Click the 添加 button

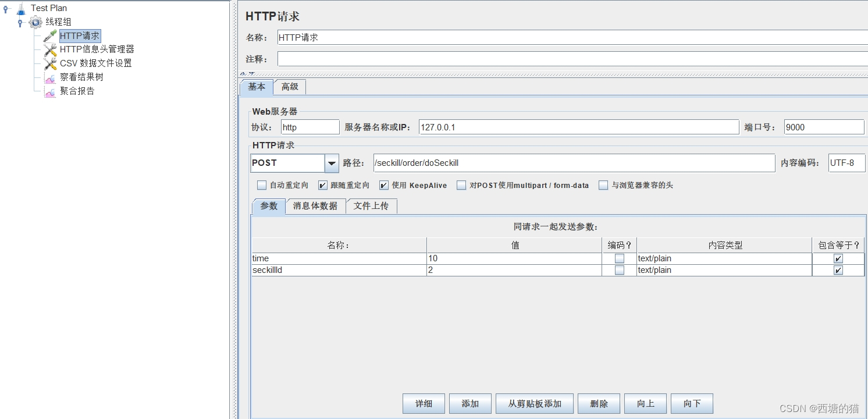(x=470, y=404)
